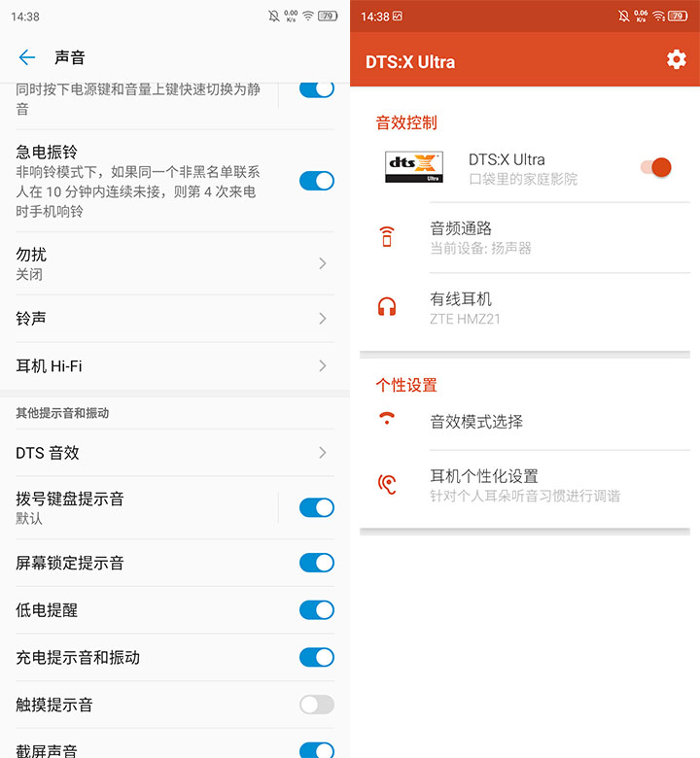Open 铃声 chevron
The image size is (700, 758).
[x=323, y=318]
